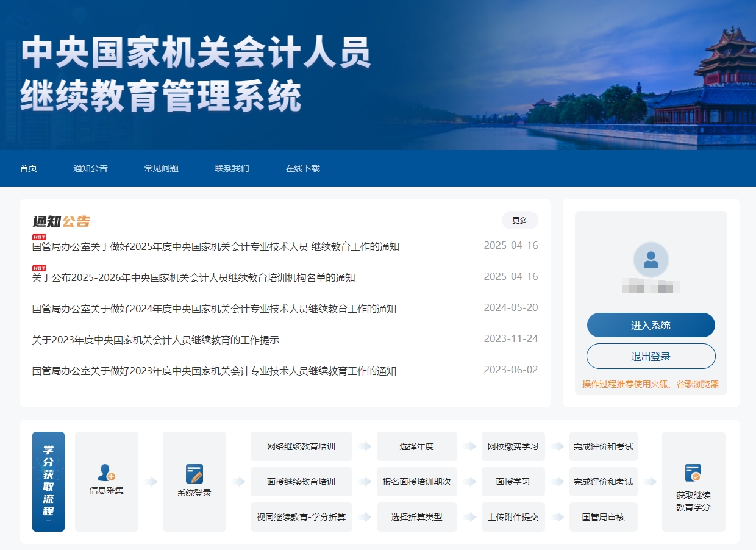Screen dimensions: 756x550
Task: Switch to the 通知公告 menu item
Action: [x=90, y=168]
